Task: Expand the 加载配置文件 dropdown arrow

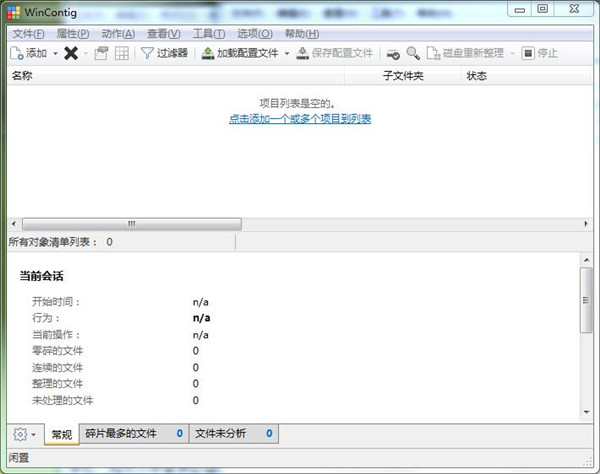Action: [x=287, y=53]
